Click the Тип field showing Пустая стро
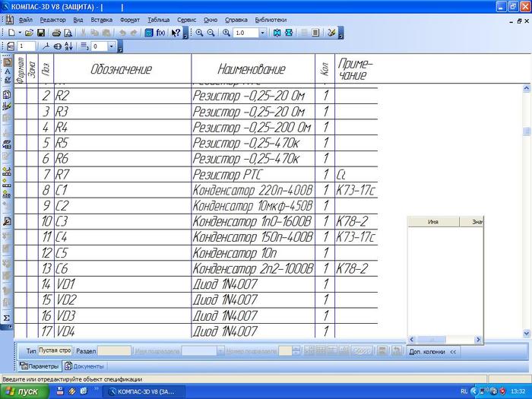532x399 pixels. pyautogui.click(x=55, y=351)
